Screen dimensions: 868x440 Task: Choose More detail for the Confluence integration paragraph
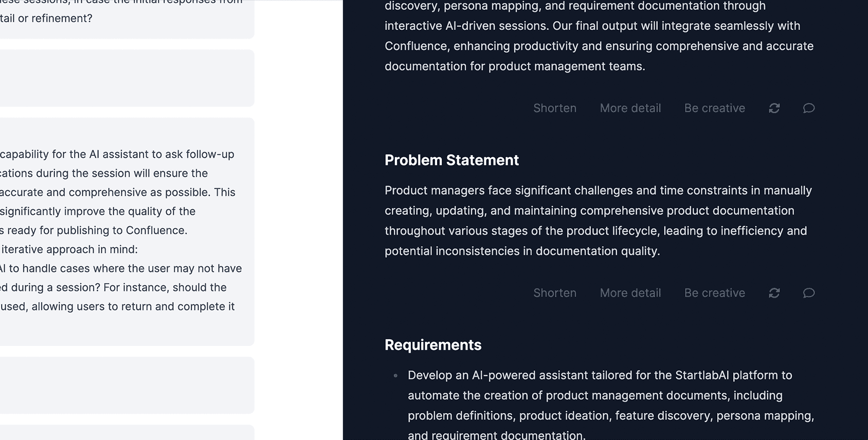630,108
